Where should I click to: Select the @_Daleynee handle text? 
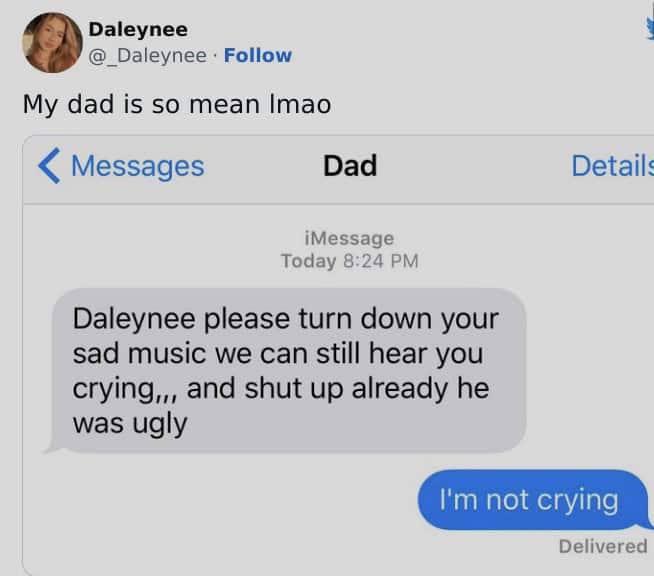[148, 56]
